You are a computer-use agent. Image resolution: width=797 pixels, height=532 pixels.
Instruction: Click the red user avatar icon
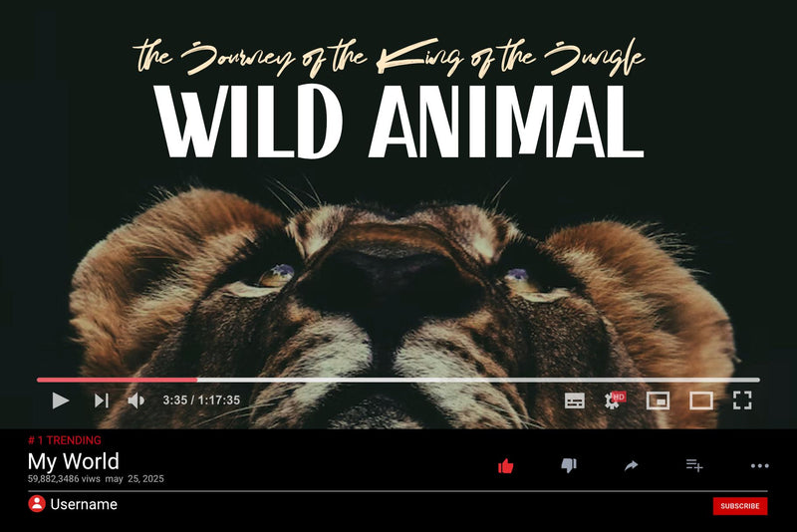click(x=37, y=504)
